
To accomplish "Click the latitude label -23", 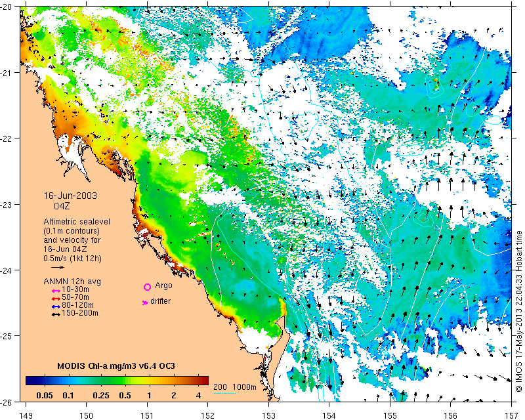I will coord(6,204).
